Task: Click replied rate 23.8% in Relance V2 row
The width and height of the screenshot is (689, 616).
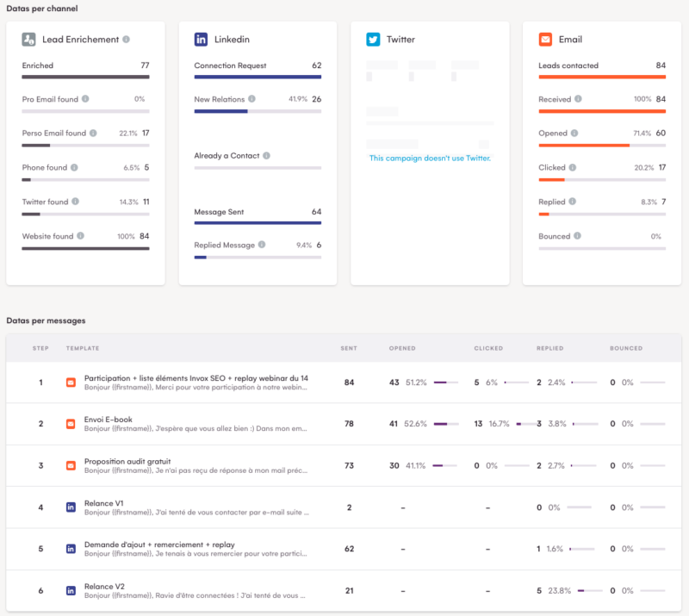Action: click(559, 590)
